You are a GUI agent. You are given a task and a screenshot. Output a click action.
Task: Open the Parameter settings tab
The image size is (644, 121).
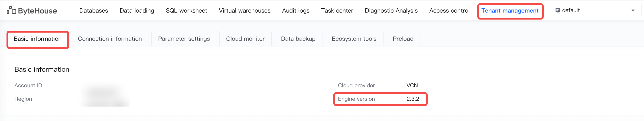pyautogui.click(x=184, y=39)
